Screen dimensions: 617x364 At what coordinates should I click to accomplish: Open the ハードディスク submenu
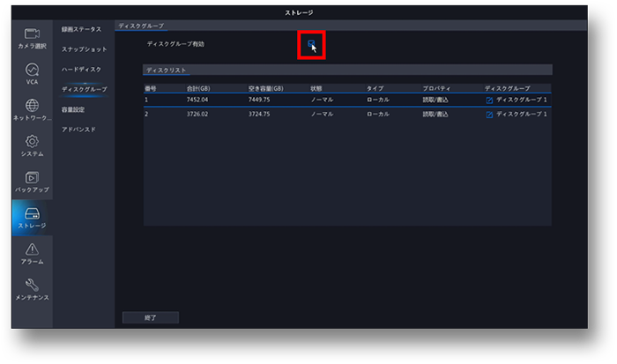(81, 69)
